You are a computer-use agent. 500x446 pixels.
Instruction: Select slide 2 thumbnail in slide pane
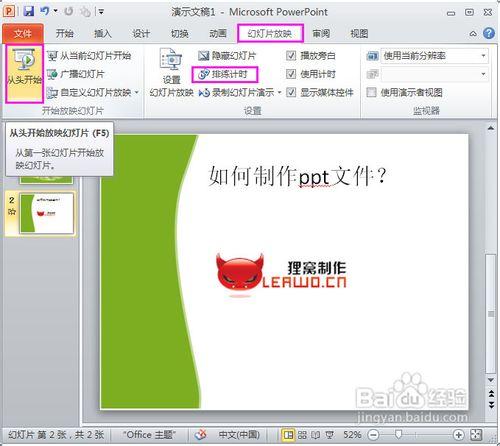(x=47, y=213)
